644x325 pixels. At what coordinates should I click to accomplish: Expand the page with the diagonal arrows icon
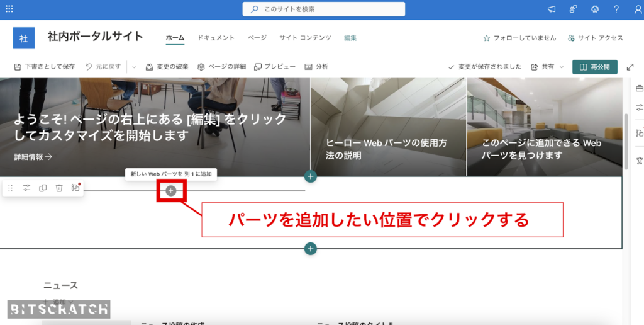(x=630, y=67)
